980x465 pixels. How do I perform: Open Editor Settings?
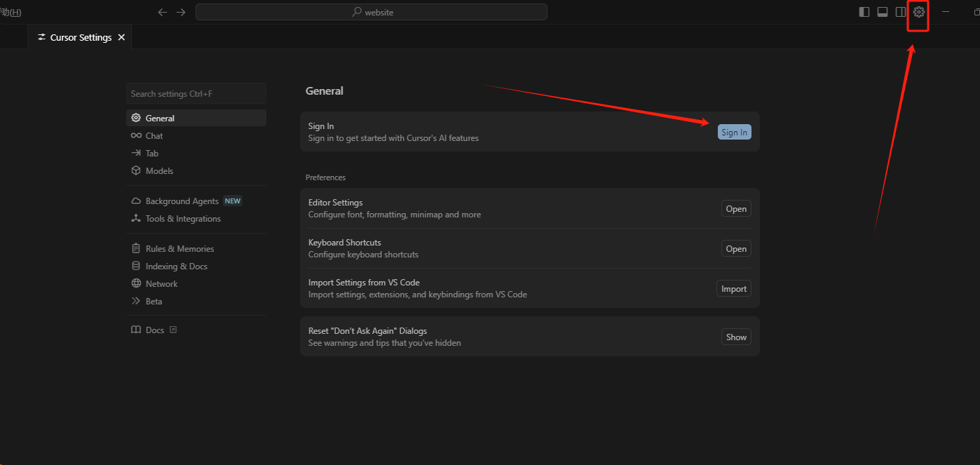click(x=736, y=208)
